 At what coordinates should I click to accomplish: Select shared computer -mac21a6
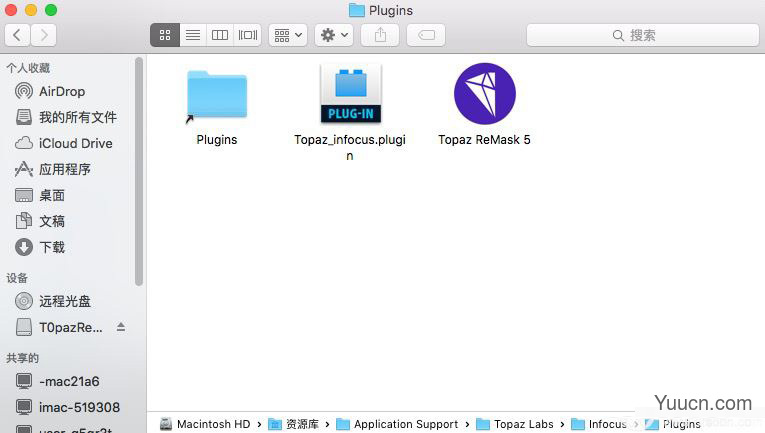(67, 381)
